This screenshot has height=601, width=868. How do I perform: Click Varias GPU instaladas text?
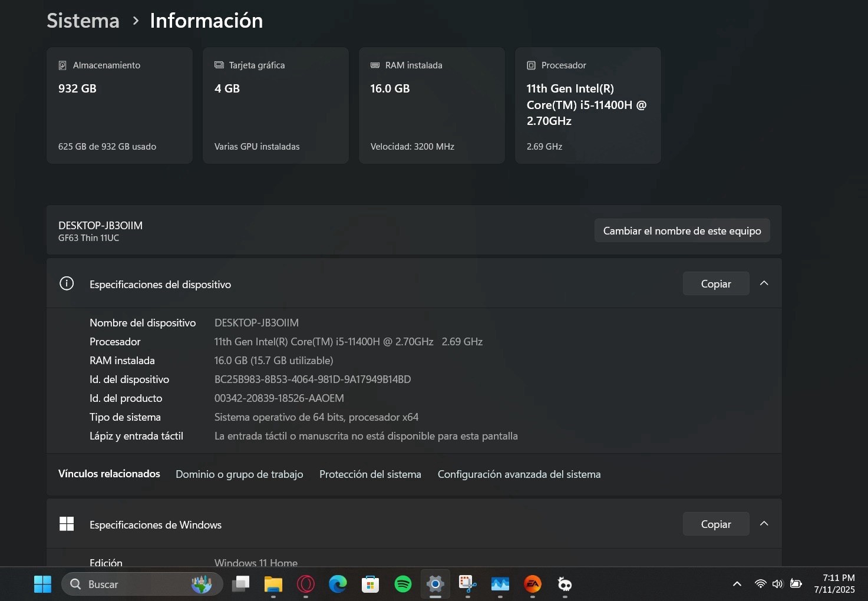coord(257,147)
